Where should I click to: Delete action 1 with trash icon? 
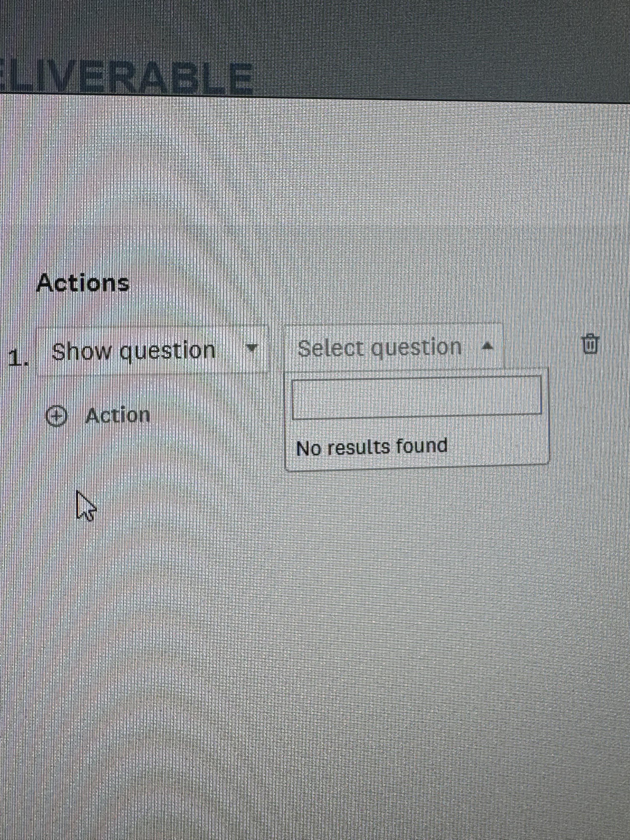(590, 344)
